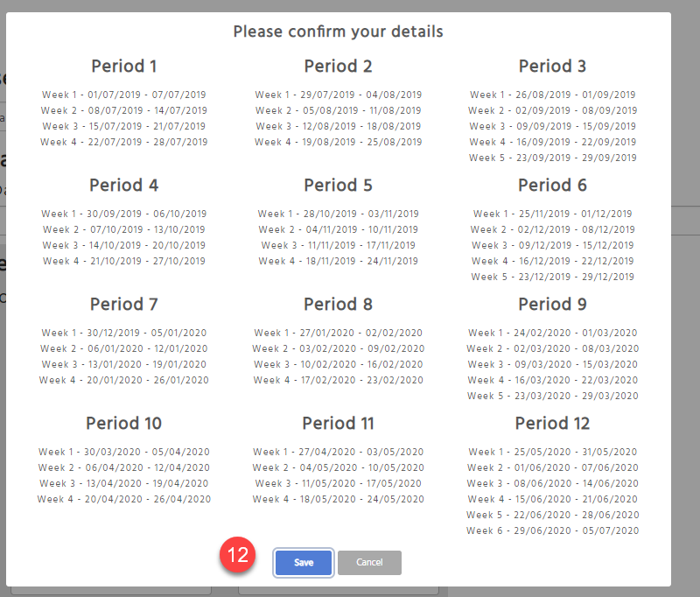Select row 'Week 4 - 20/04/2020 - 26/04/2020'
Image resolution: width=700 pixels, height=597 pixels.
click(x=124, y=499)
